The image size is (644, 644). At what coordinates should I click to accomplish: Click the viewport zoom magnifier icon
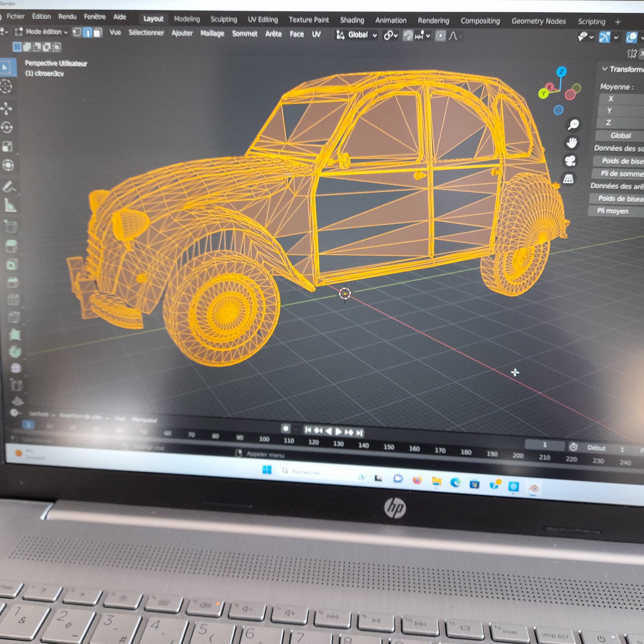click(573, 125)
